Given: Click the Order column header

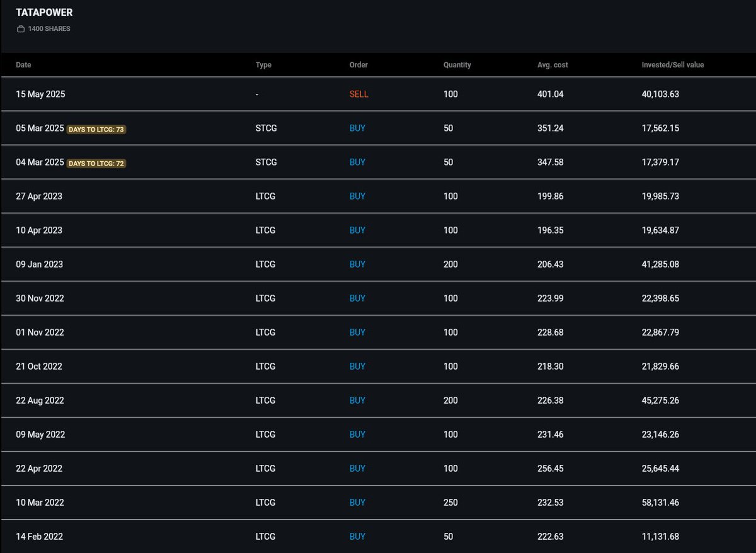Looking at the screenshot, I should pyautogui.click(x=358, y=65).
